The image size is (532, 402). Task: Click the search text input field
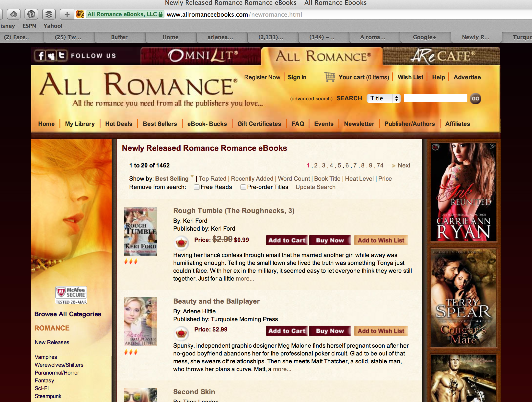coord(435,98)
